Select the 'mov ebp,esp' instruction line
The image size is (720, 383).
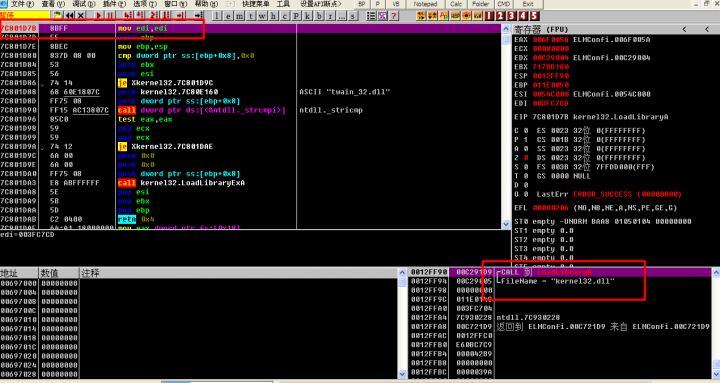click(x=251, y=46)
